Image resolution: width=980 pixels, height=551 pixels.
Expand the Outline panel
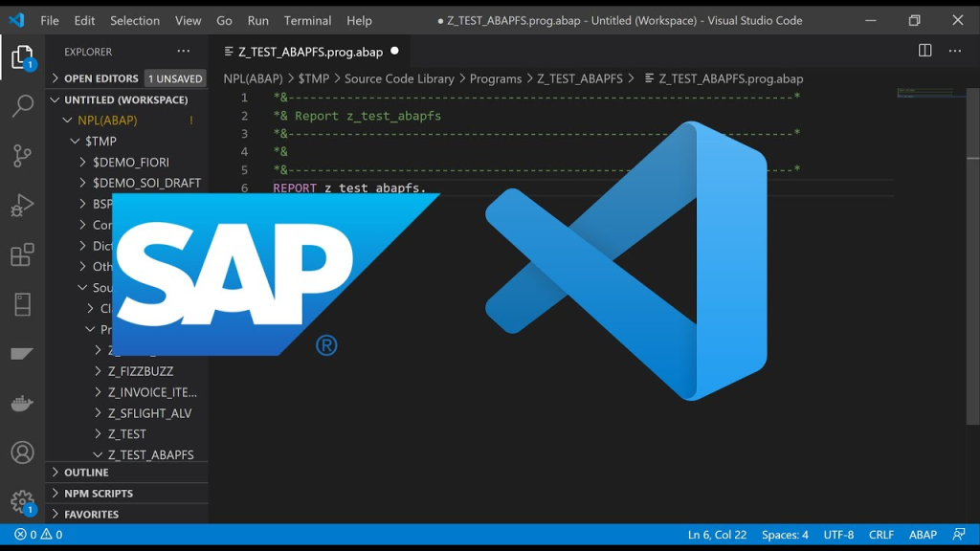tap(126, 473)
